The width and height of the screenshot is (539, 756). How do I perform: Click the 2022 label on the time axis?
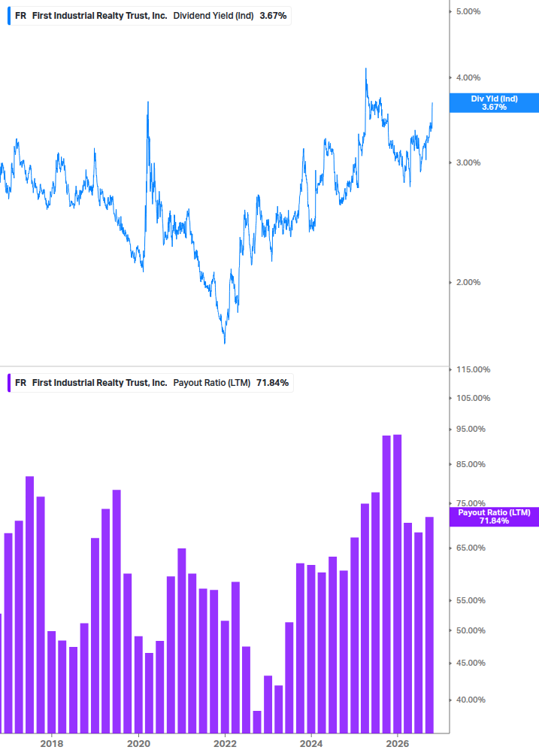[x=225, y=743]
